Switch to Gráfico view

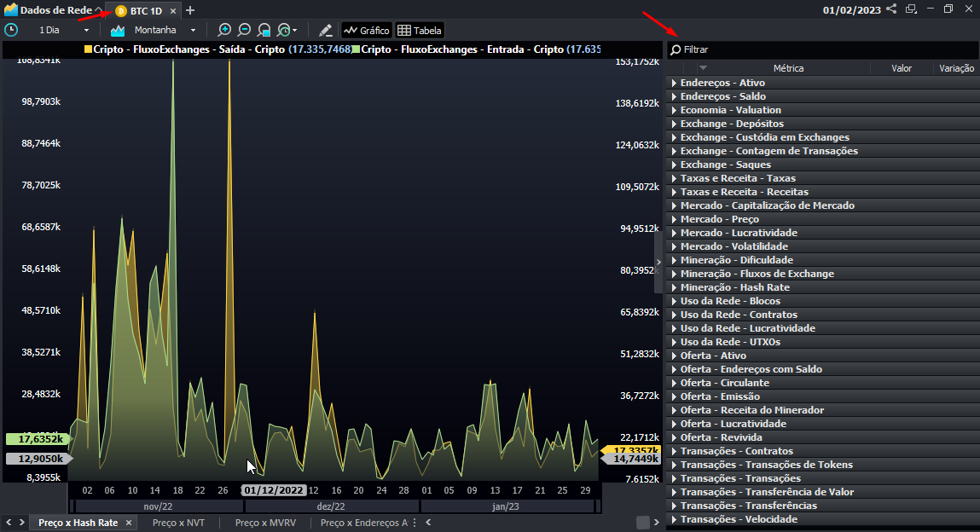point(366,30)
